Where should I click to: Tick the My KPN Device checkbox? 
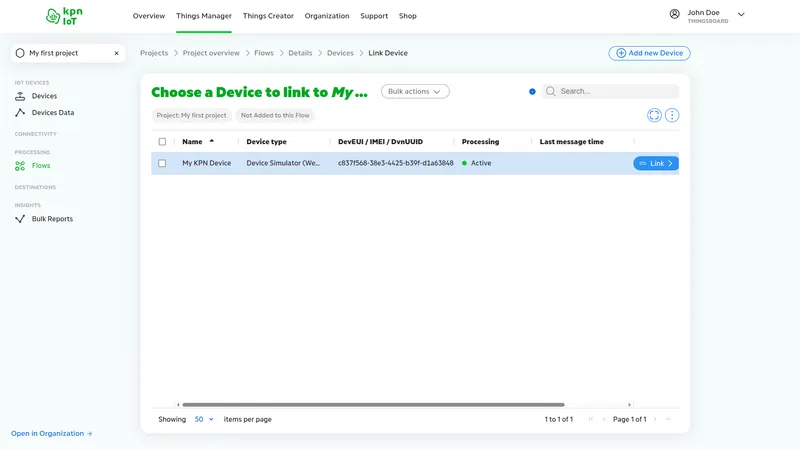[x=162, y=163]
